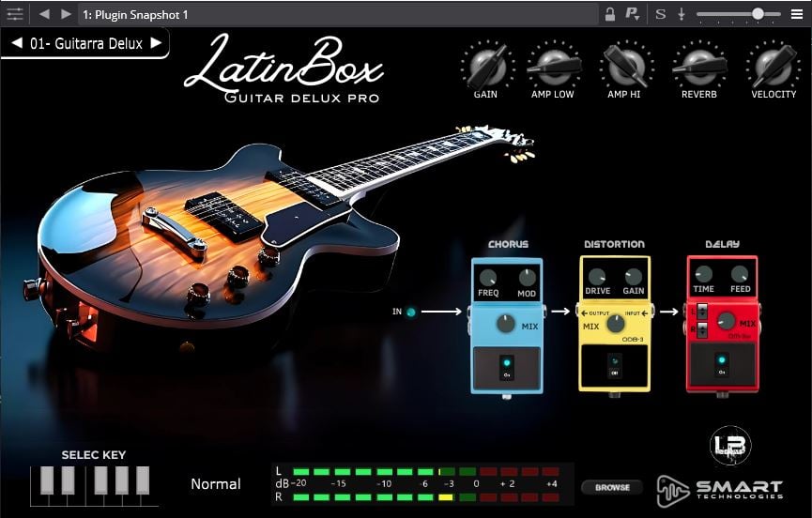Click the delay R channel stepper
Image resolution: width=812 pixels, height=518 pixels.
[x=701, y=329]
